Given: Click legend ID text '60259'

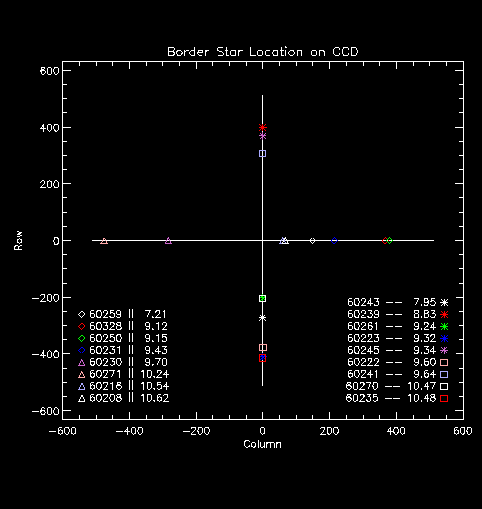Looking at the screenshot, I should 105,314.
